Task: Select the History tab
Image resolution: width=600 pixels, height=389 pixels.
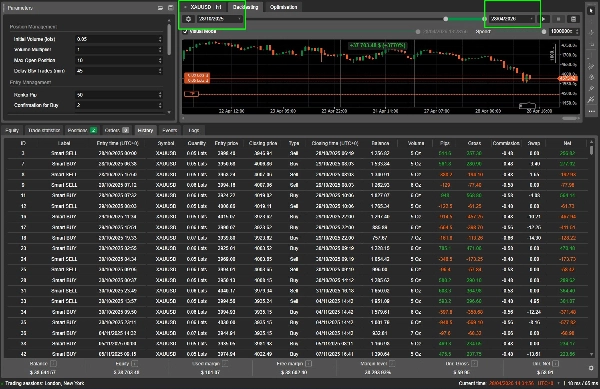Action: tap(145, 130)
